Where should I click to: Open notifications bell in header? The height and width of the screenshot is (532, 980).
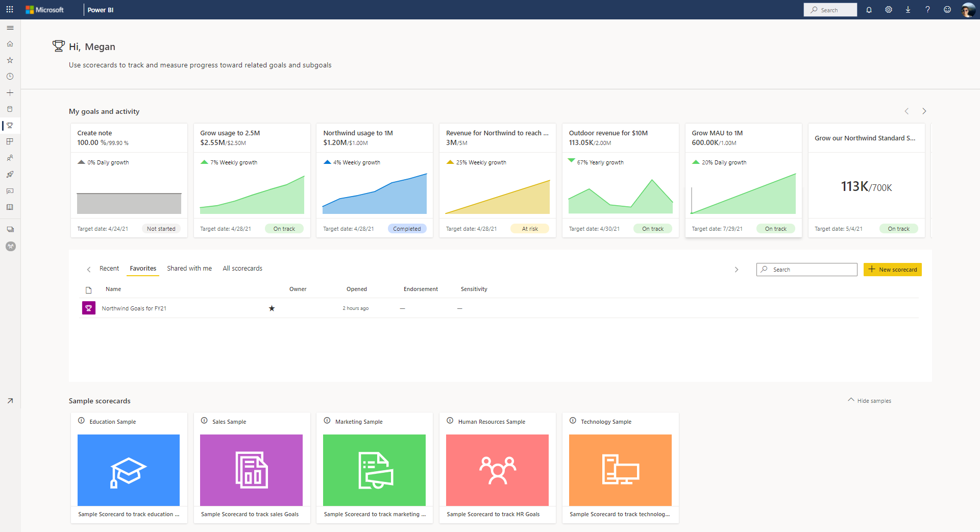[x=869, y=10]
